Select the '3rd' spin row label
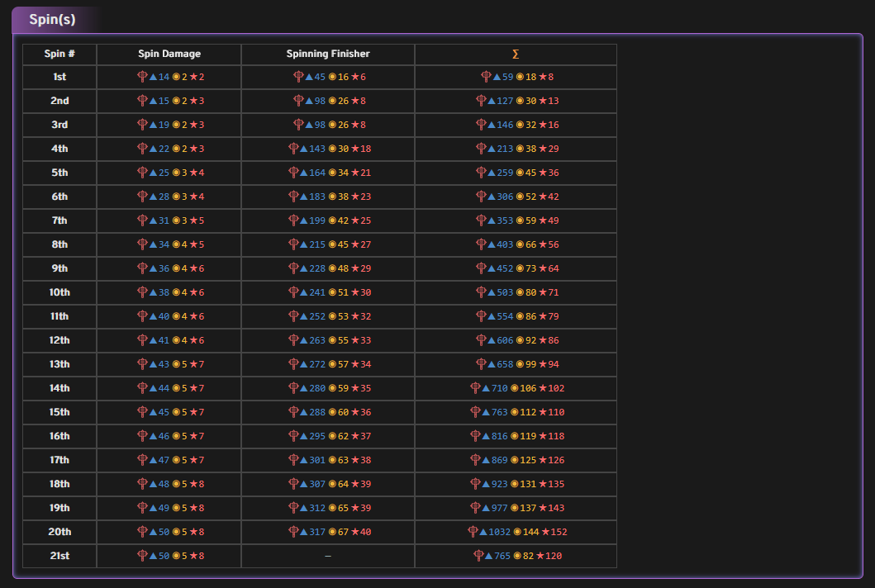 [59, 125]
